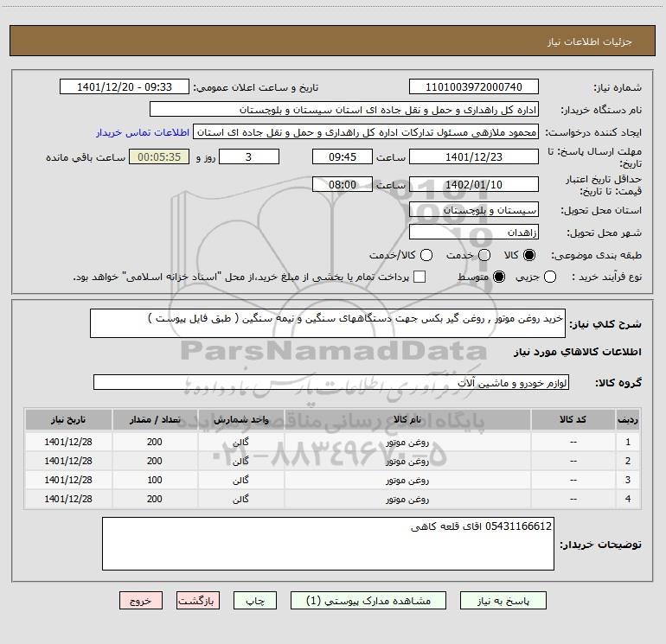
Task: Select the 'خدمت' radio button
Action: pos(484,255)
